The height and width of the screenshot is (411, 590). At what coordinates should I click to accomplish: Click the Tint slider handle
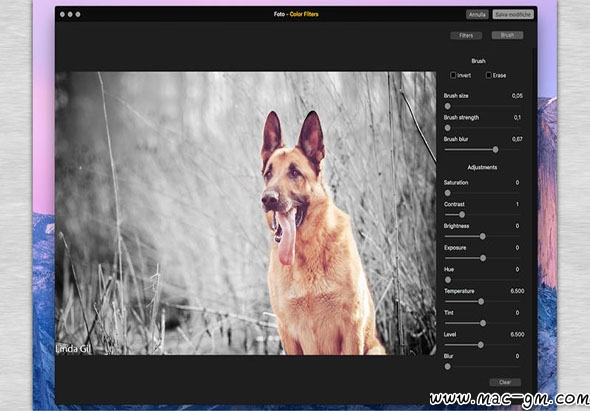(x=483, y=323)
